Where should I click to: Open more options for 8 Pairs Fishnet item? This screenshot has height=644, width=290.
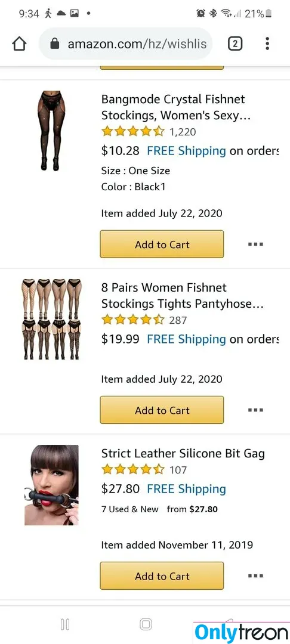[x=255, y=410]
